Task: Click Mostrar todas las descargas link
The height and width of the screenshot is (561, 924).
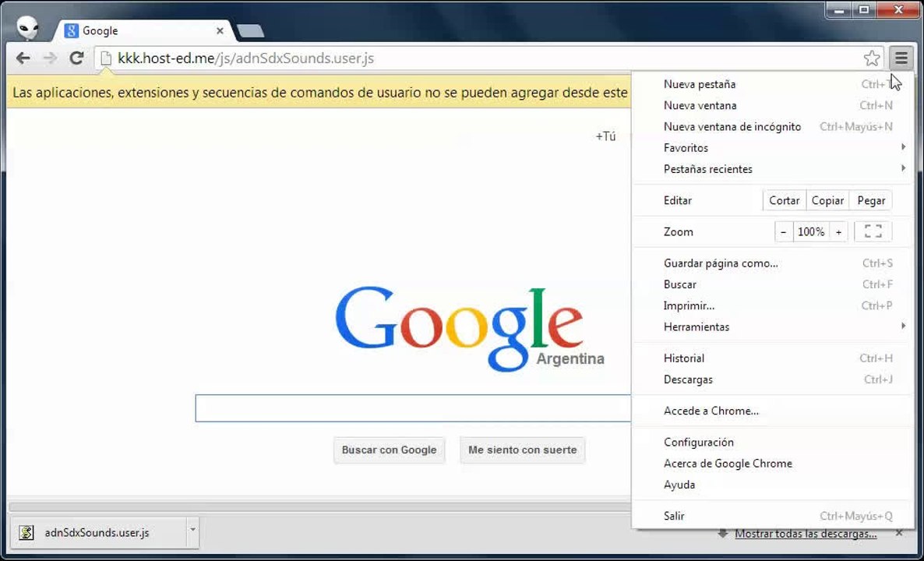Action: (x=806, y=534)
